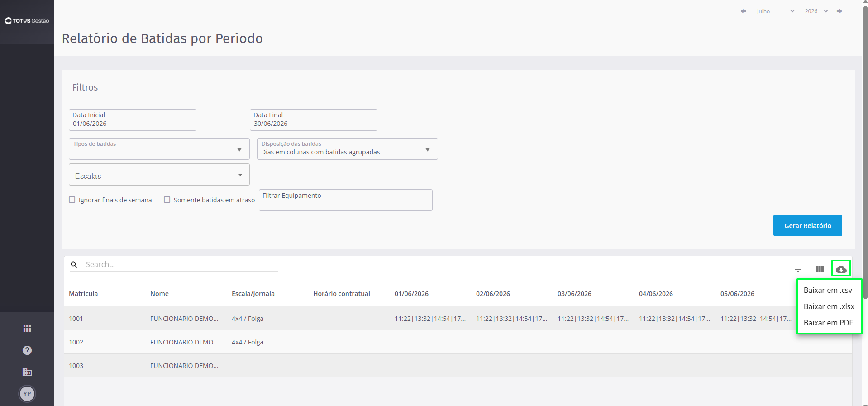
Task: Click the company building icon in sidebar
Action: 27,372
